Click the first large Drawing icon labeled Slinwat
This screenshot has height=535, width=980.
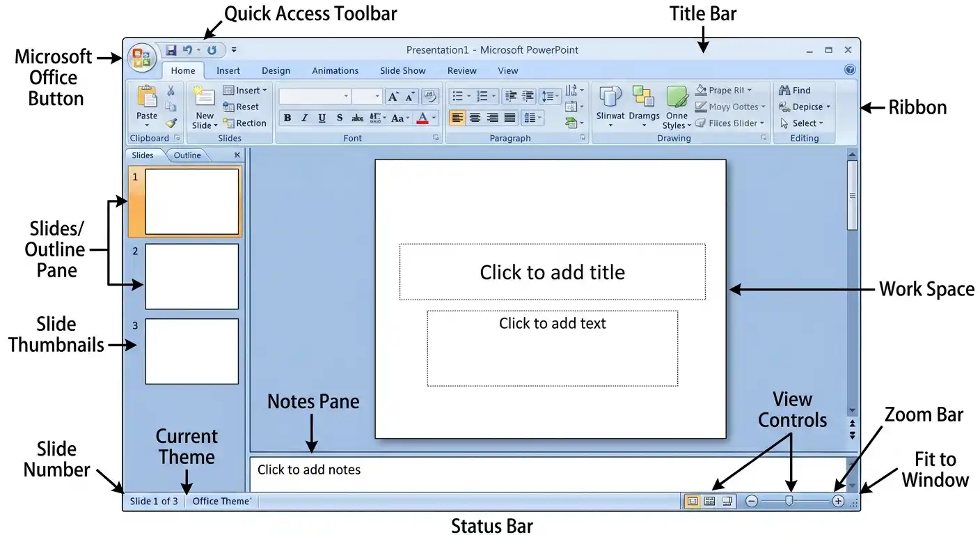tap(610, 98)
